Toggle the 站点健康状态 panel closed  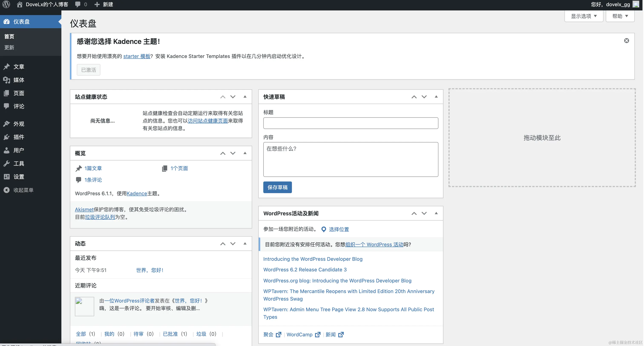pos(245,97)
